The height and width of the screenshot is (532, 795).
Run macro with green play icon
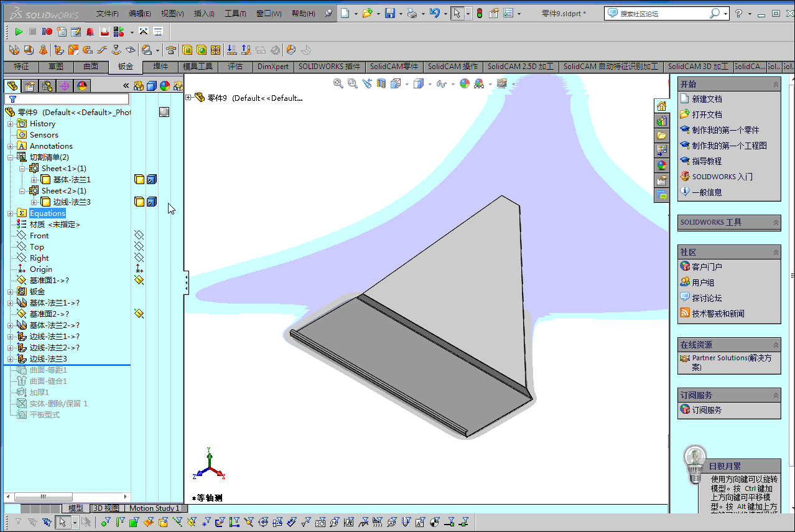point(19,31)
